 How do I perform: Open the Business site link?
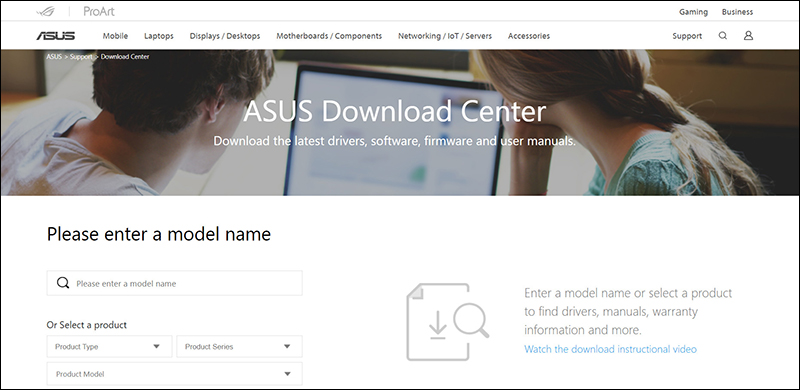click(737, 12)
